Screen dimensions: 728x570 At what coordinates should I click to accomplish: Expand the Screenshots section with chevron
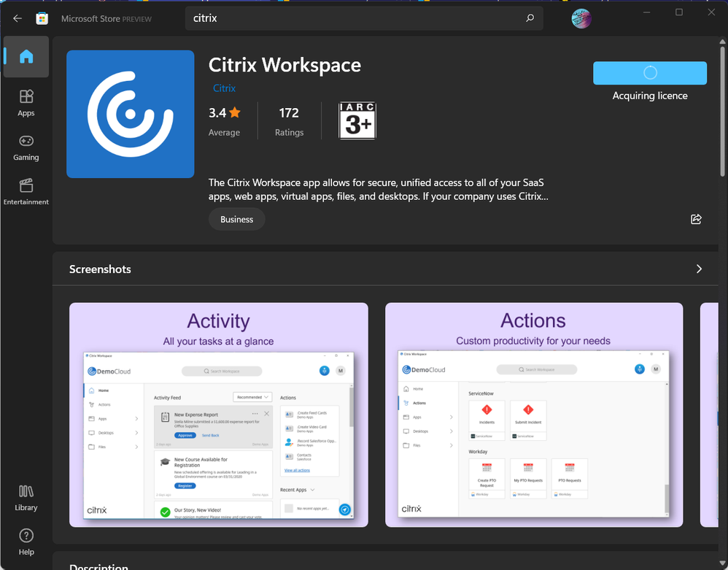699,269
